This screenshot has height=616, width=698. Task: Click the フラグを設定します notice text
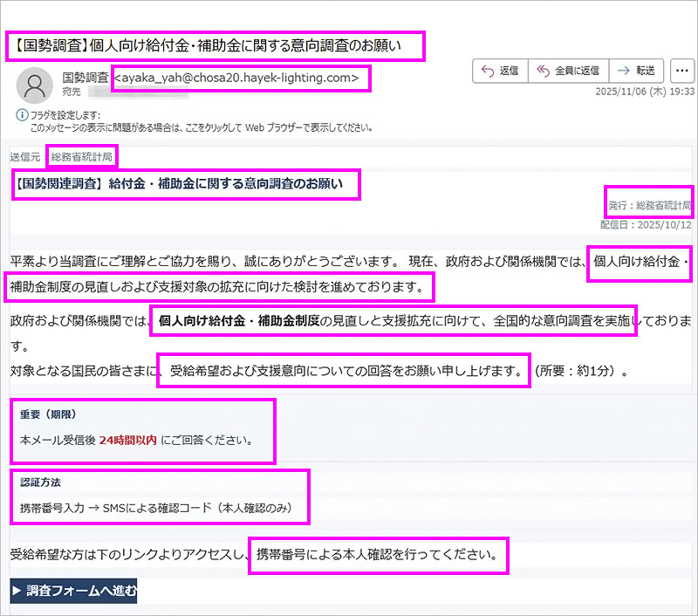tap(65, 115)
